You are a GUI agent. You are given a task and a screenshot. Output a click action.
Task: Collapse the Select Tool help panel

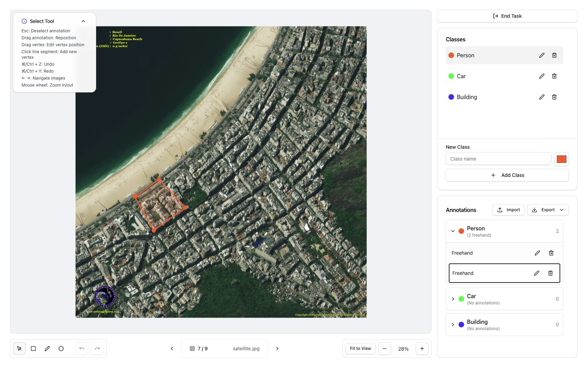(x=83, y=21)
